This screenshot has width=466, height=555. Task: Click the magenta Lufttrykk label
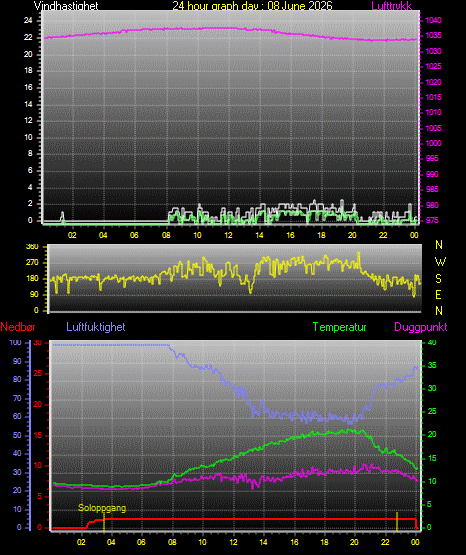(x=392, y=6)
